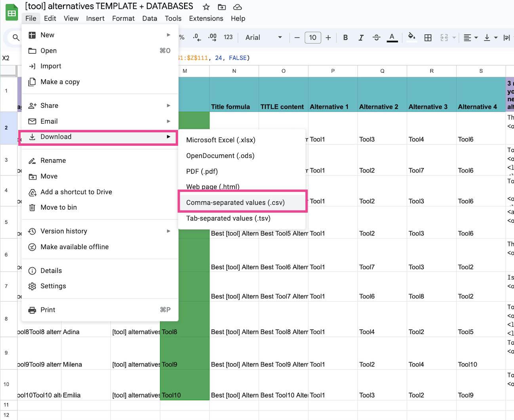Download as Tab-separated values (.tsv)
Image resolution: width=514 pixels, height=420 pixels.
[242, 218]
